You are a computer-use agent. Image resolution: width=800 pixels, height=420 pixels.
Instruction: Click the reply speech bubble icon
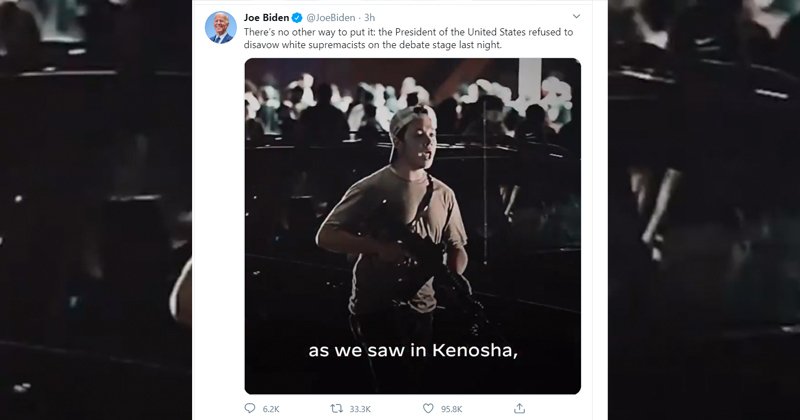(250, 408)
